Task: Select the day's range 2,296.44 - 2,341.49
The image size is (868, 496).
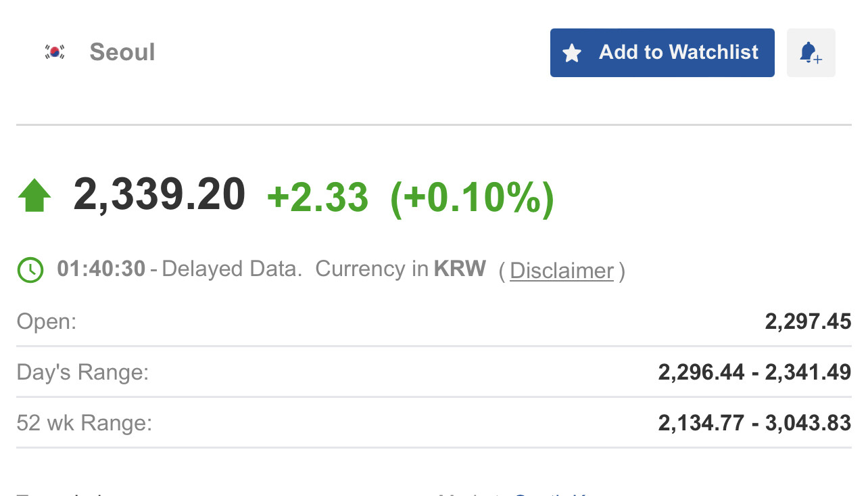Action: 754,372
